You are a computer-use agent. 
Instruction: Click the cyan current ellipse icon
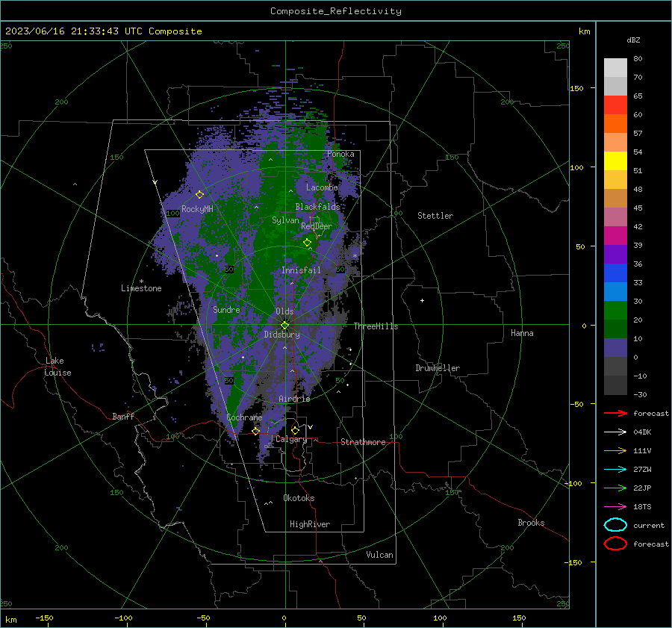[x=615, y=525]
